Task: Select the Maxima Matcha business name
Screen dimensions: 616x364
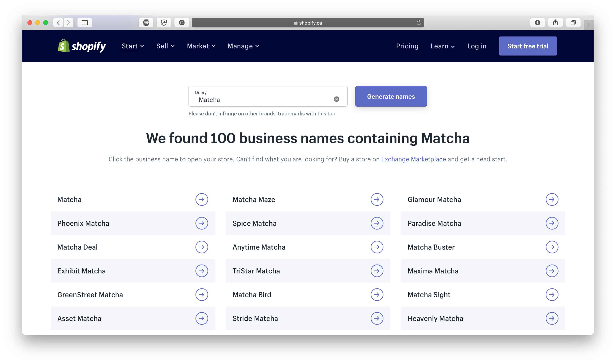Action: [x=433, y=271]
